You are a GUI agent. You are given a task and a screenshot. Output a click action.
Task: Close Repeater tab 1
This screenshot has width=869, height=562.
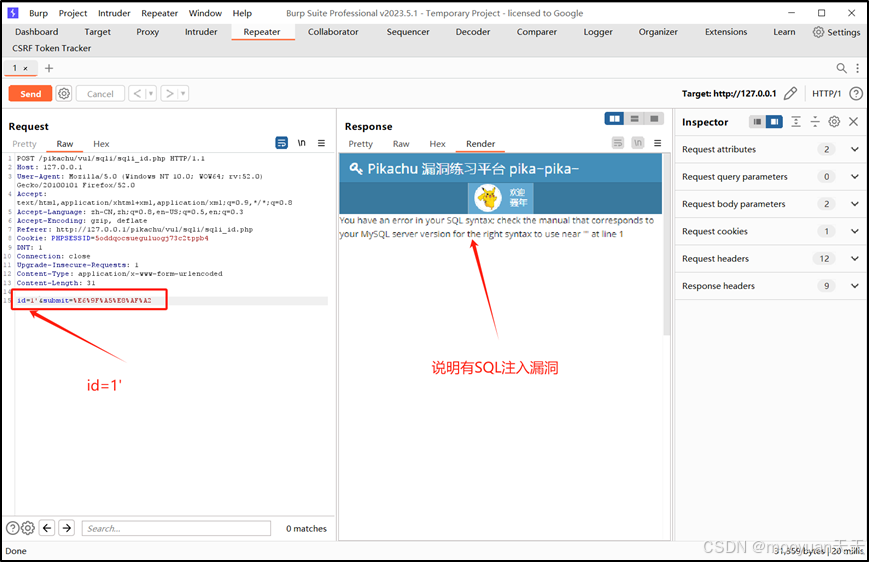tap(25, 68)
